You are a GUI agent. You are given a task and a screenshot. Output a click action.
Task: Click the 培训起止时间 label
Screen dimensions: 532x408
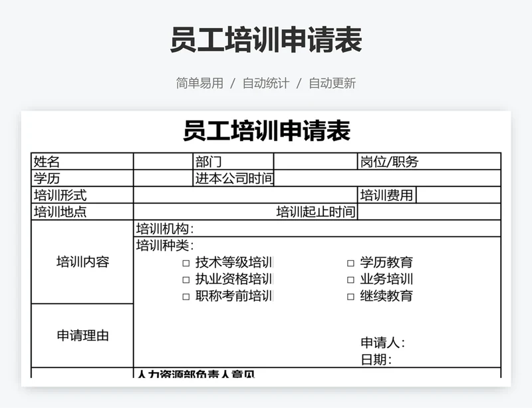(x=315, y=212)
